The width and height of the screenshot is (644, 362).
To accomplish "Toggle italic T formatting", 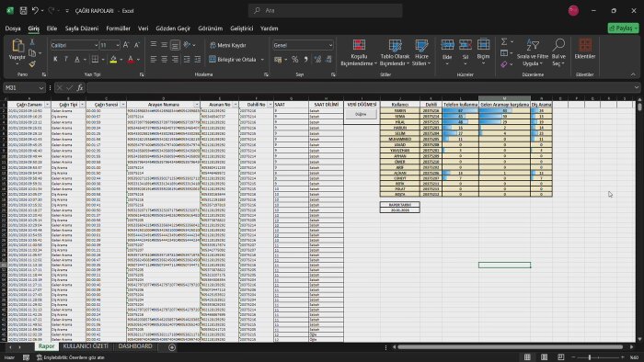I will pyautogui.click(x=65, y=60).
